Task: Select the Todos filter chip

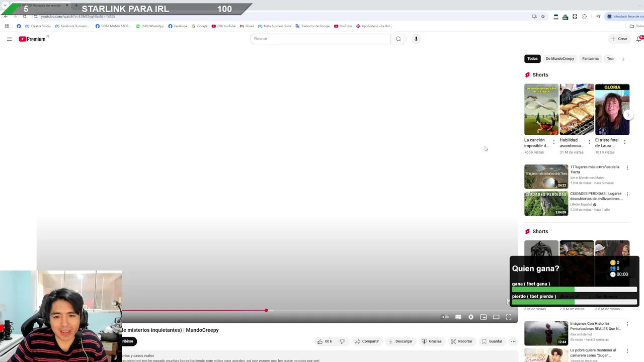Action: click(532, 59)
